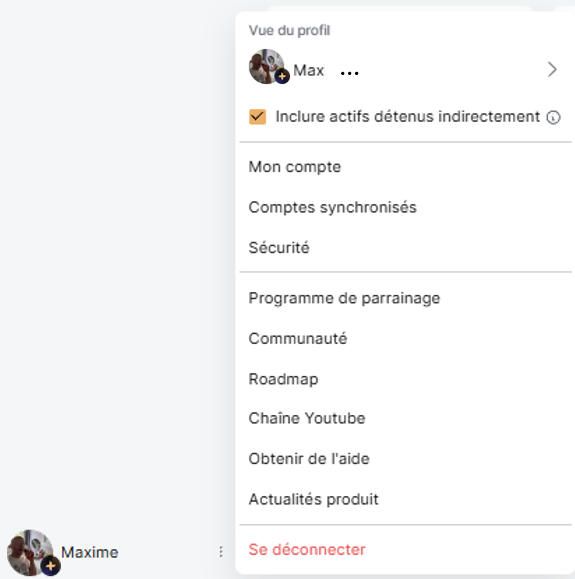Click the Maxime user name label

click(90, 552)
